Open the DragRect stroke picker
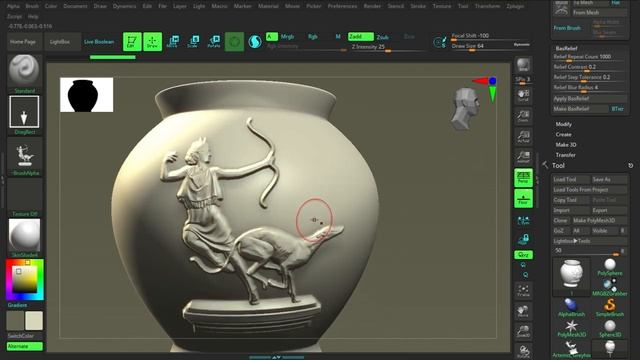The width and height of the screenshot is (640, 360). click(x=24, y=112)
